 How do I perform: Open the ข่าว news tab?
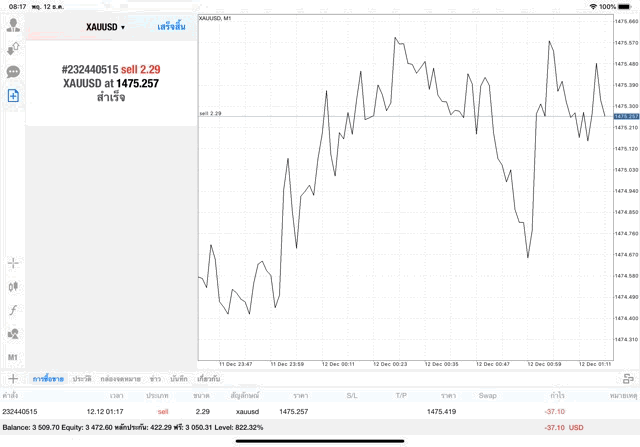[155, 379]
